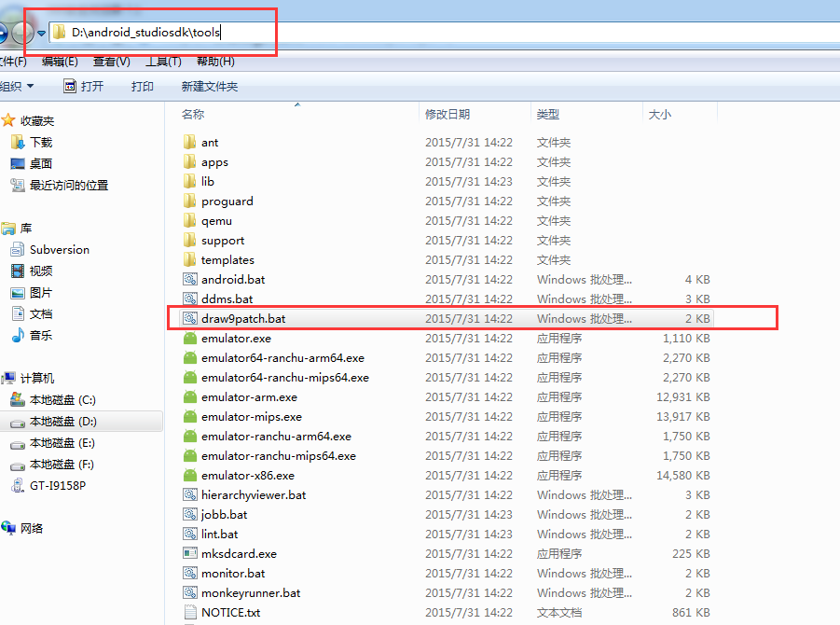The image size is (840, 625).
Task: Click the mksdcard.exe application icon
Action: pyautogui.click(x=189, y=553)
